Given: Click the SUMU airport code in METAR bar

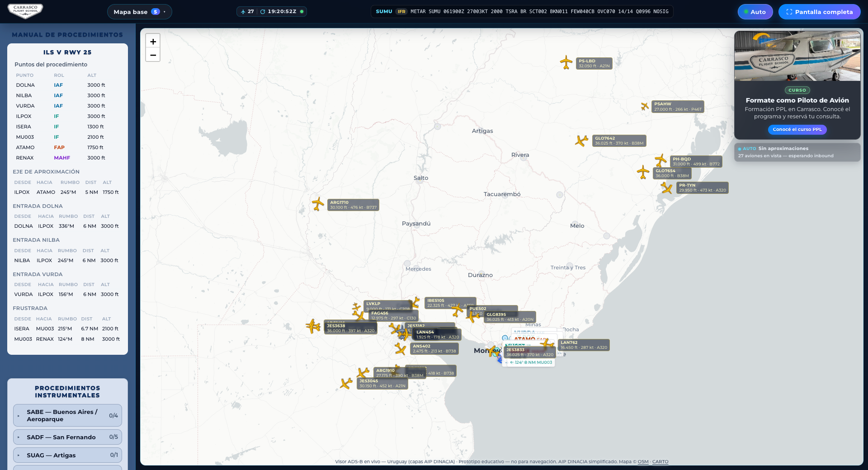Looking at the screenshot, I should click(384, 12).
